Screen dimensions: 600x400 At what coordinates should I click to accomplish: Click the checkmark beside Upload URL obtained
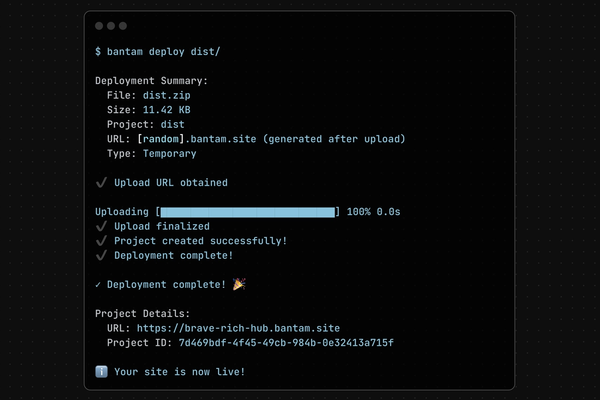pos(101,182)
